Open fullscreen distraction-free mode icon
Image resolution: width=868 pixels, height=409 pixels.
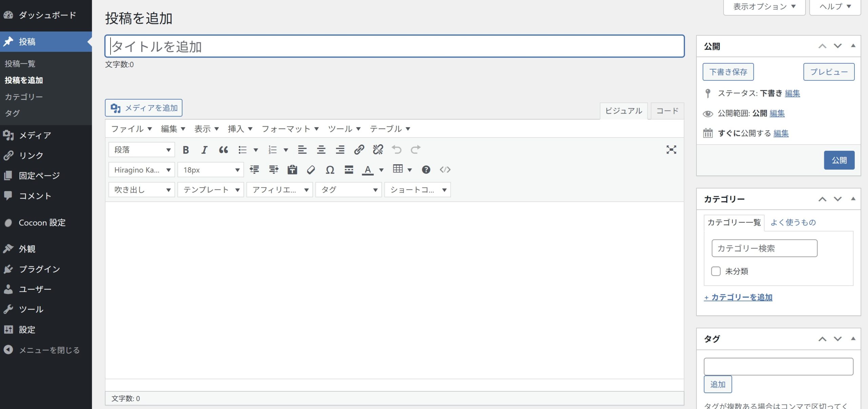tap(671, 150)
